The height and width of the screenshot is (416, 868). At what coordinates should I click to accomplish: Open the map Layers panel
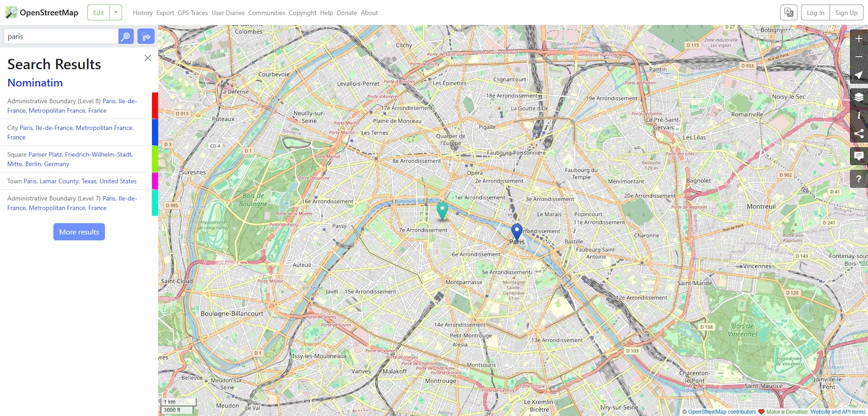click(x=859, y=98)
